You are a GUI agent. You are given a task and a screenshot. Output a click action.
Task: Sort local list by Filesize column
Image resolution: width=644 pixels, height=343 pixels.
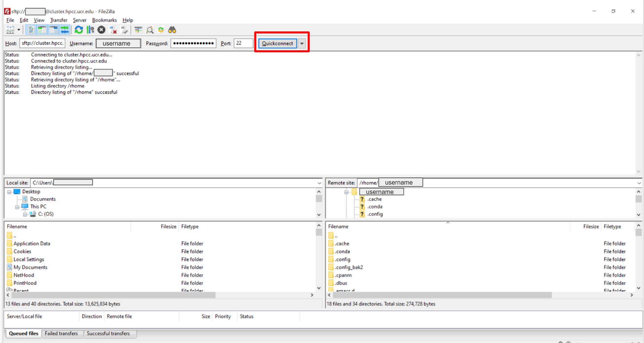155,226
